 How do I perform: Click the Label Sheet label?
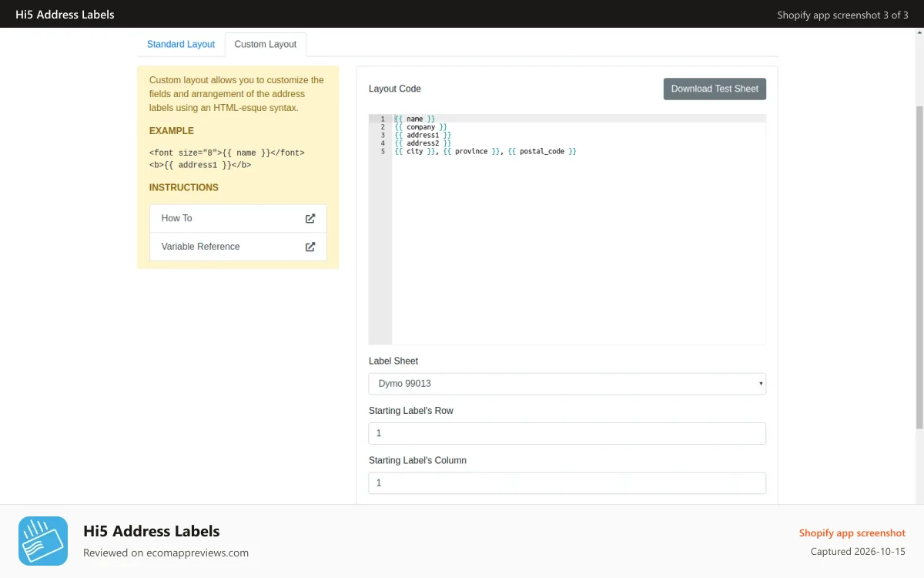[x=393, y=361]
